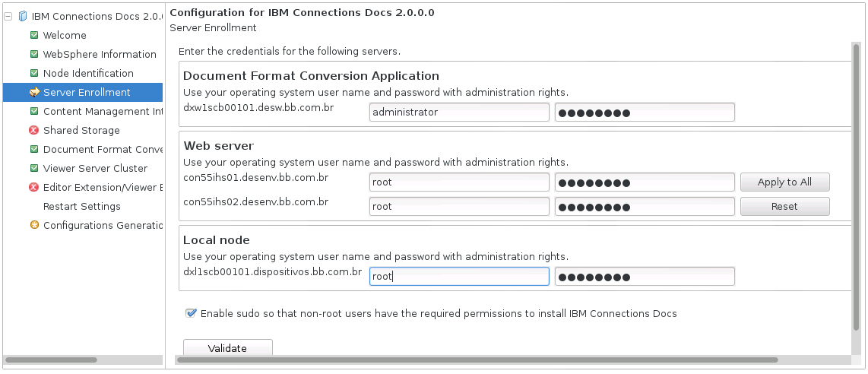Click the con55ihs02.desenv.bb.com.br host label
The height and width of the screenshot is (374, 868).
point(255,202)
